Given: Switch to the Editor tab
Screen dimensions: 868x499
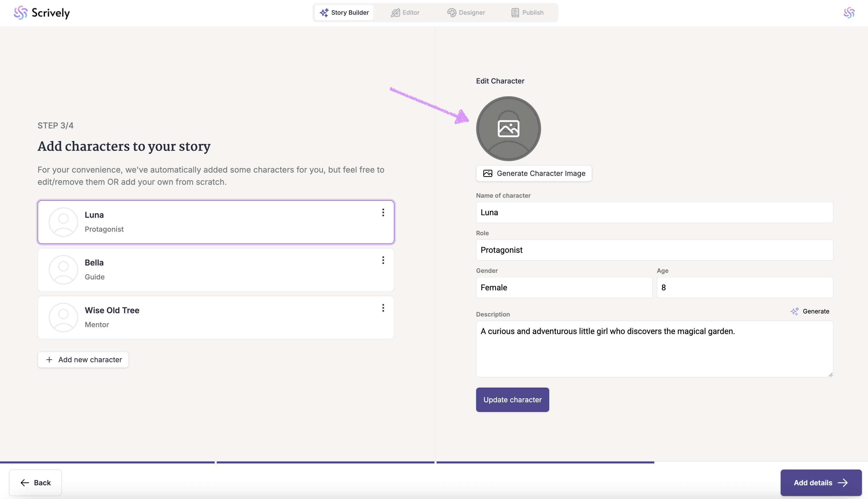Looking at the screenshot, I should 405,13.
